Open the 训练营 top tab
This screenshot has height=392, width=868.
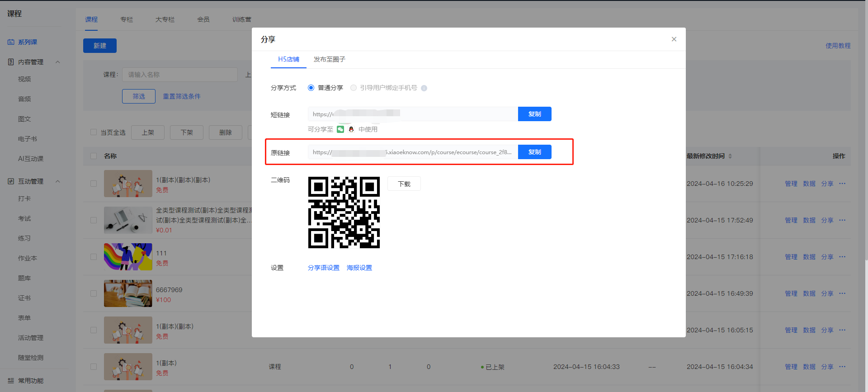click(242, 19)
